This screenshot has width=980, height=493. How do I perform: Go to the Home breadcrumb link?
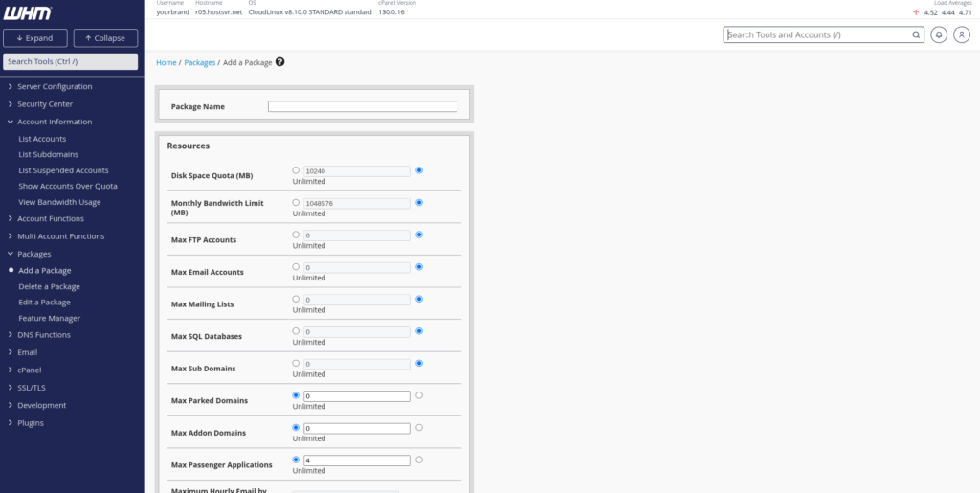(x=167, y=62)
